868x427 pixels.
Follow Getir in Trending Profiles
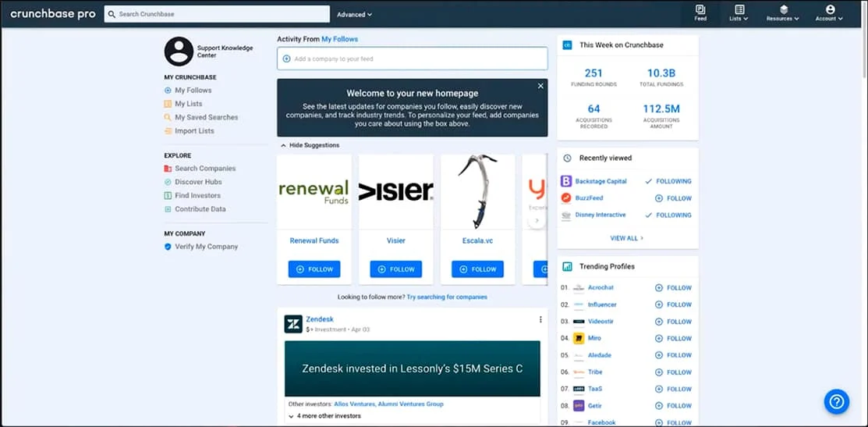tap(673, 406)
